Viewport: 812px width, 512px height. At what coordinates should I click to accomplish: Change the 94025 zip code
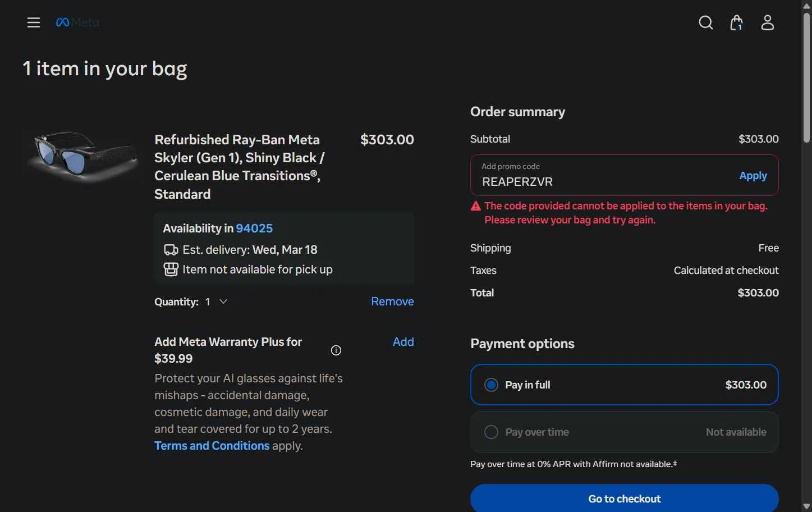254,228
